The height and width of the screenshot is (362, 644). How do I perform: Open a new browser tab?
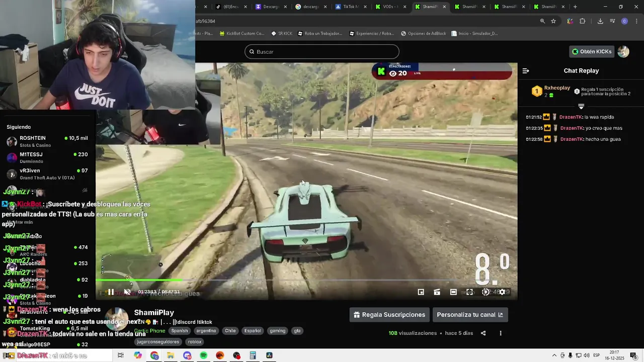pyautogui.click(x=575, y=7)
